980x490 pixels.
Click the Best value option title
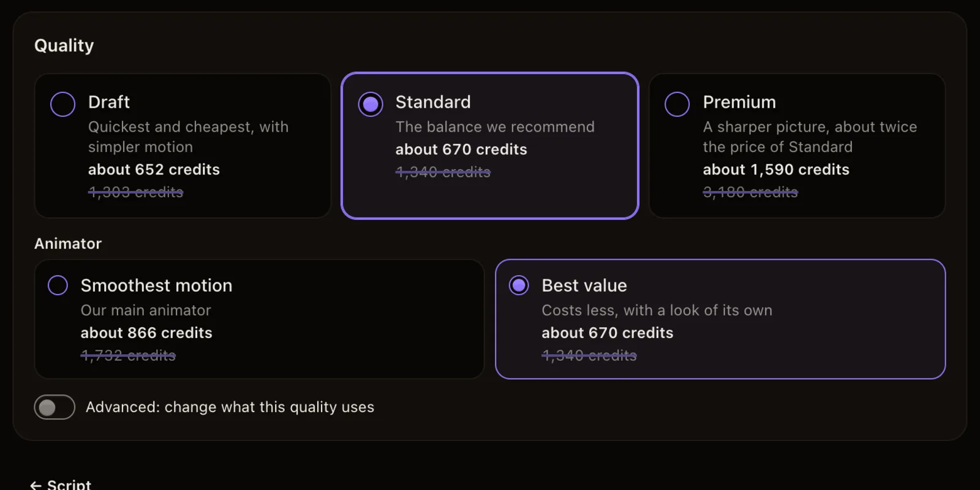584,285
